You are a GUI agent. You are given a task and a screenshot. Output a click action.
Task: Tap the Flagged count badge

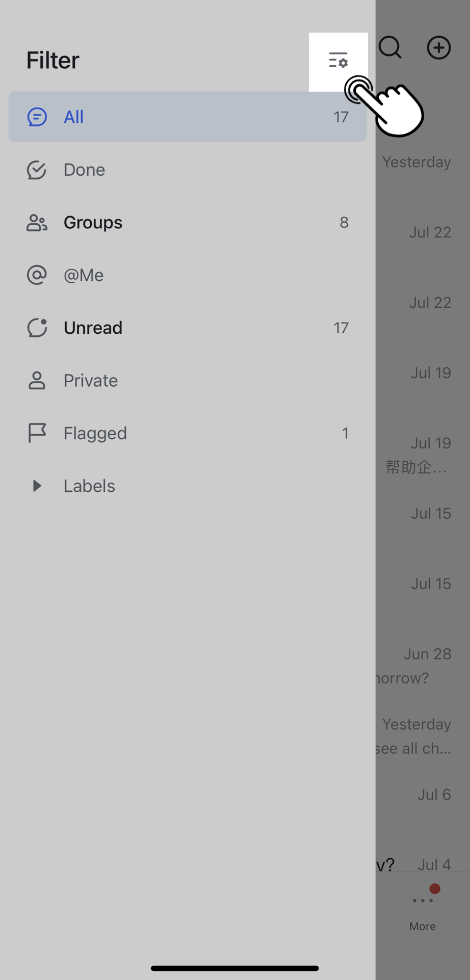click(345, 433)
